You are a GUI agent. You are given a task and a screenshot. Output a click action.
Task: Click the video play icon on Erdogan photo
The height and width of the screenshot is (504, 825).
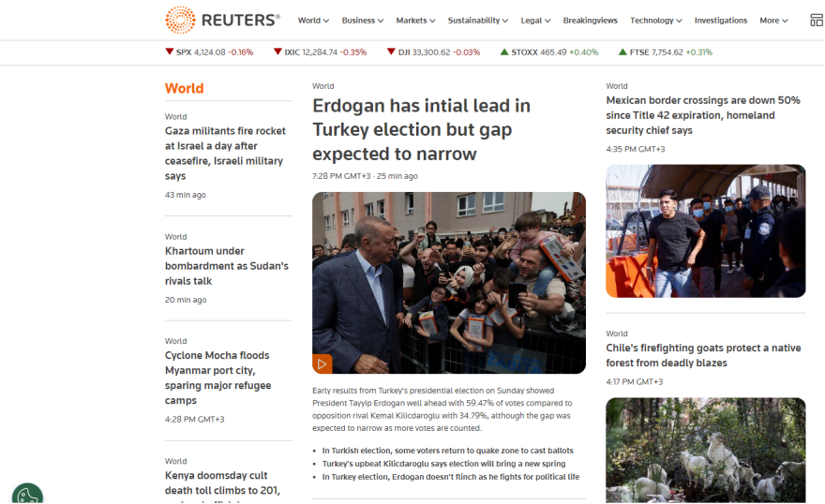pyautogui.click(x=322, y=363)
